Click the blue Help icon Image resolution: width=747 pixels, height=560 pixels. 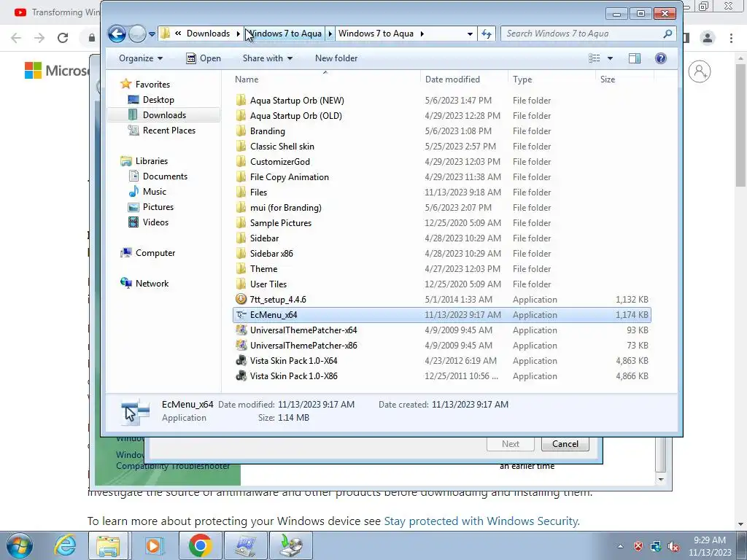click(x=661, y=58)
